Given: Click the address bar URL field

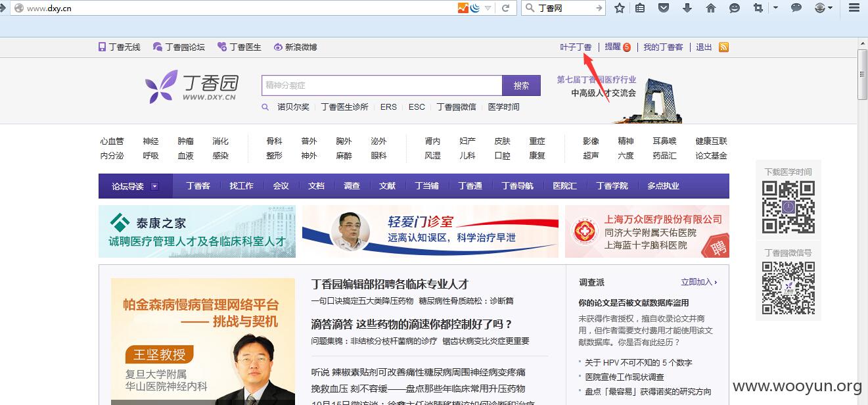Looking at the screenshot, I should [240, 8].
